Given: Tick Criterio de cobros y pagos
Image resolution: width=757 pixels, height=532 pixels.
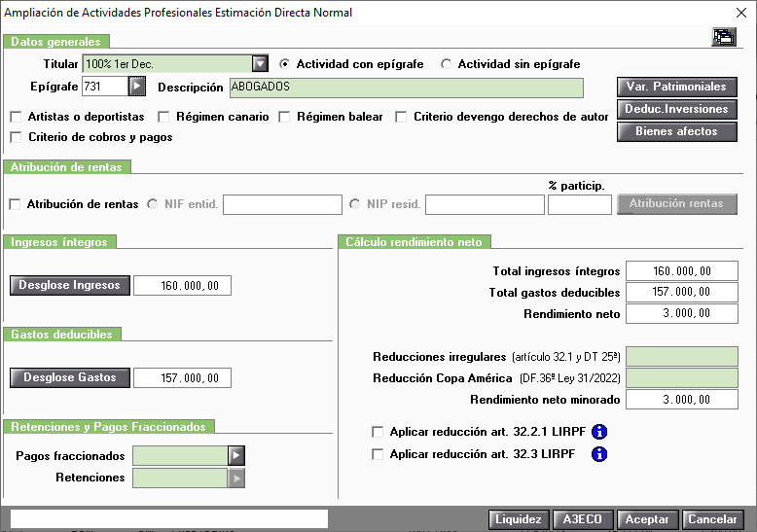Looking at the screenshot, I should click(16, 137).
